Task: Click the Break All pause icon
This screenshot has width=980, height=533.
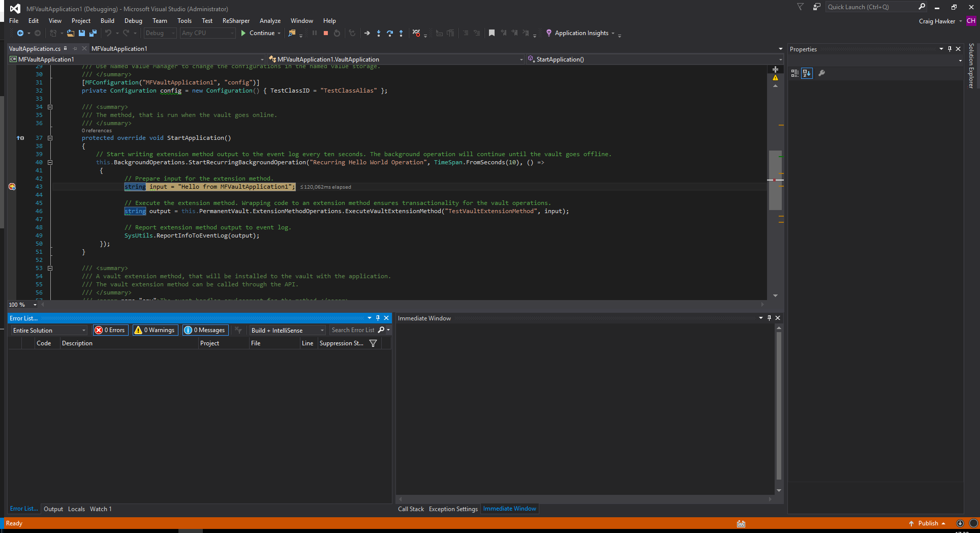Action: pos(314,33)
